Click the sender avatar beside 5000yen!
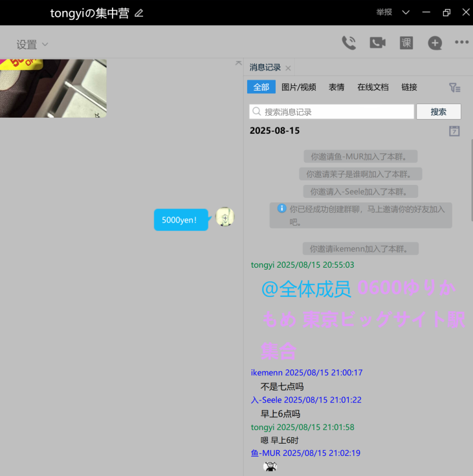473x476 pixels. pos(225,217)
